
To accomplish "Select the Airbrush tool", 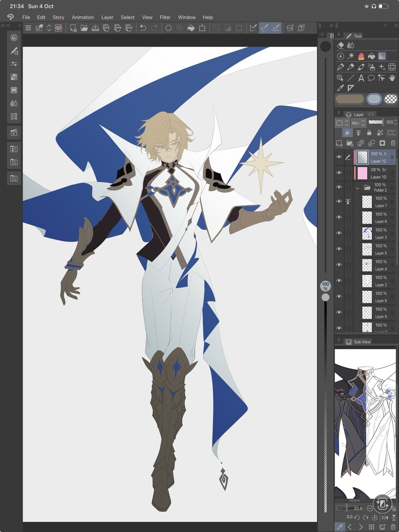I will pos(372,67).
